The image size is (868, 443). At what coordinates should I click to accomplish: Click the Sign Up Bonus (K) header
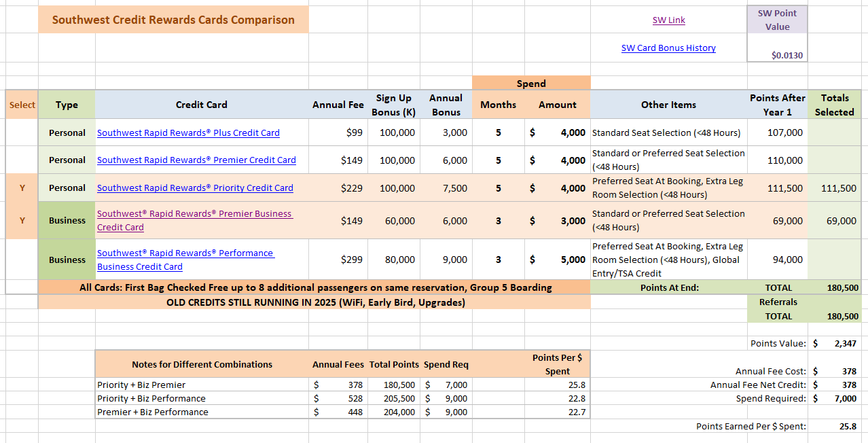click(x=395, y=105)
